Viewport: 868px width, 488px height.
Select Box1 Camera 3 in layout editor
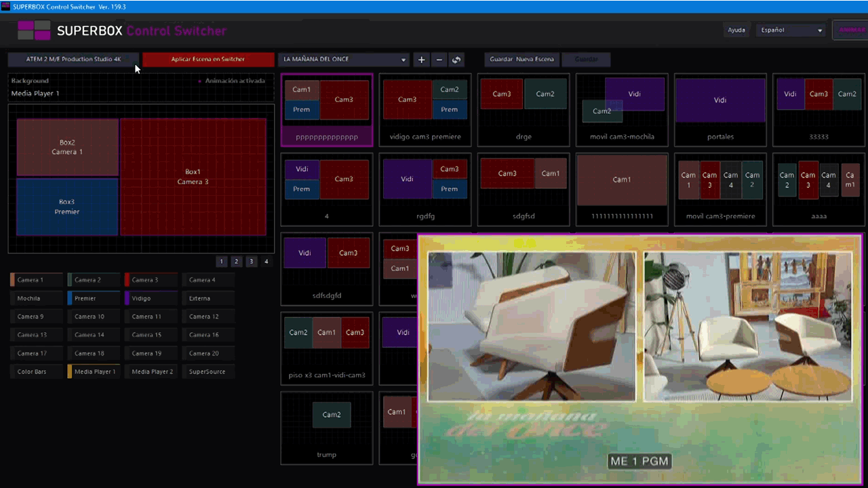tap(193, 177)
